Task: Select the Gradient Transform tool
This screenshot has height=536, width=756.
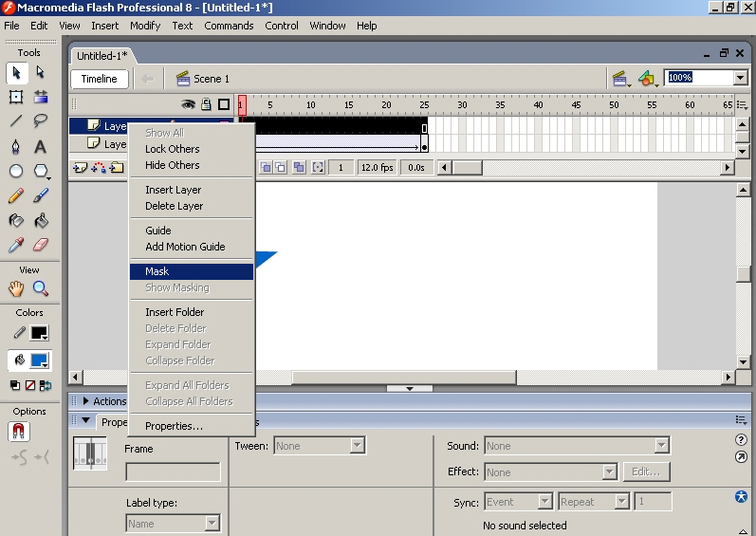Action: click(41, 97)
